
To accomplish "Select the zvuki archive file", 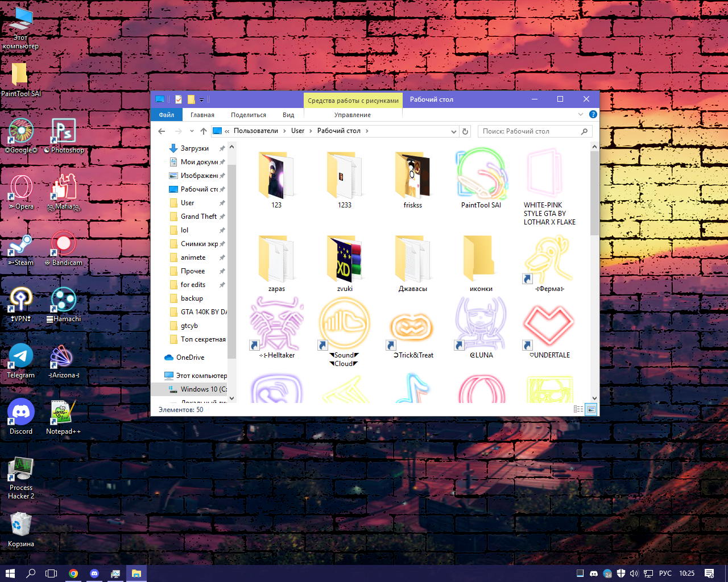I will 345,263.
